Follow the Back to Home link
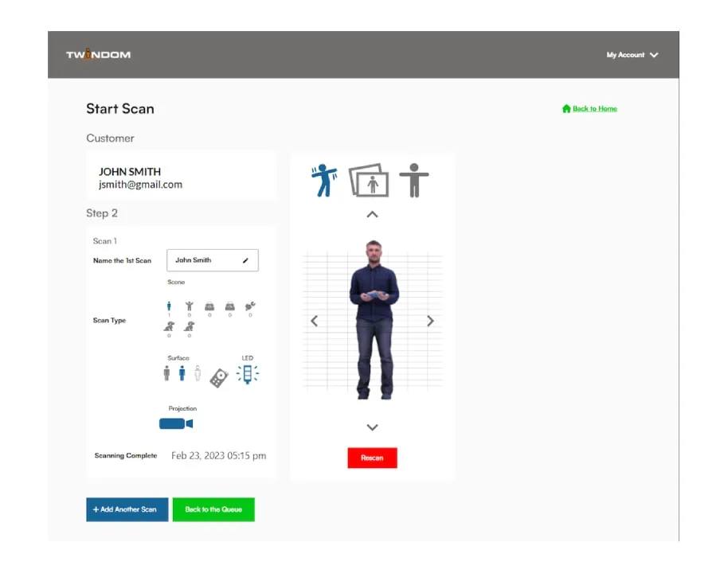Screen dimensions: 728x573 pos(595,108)
